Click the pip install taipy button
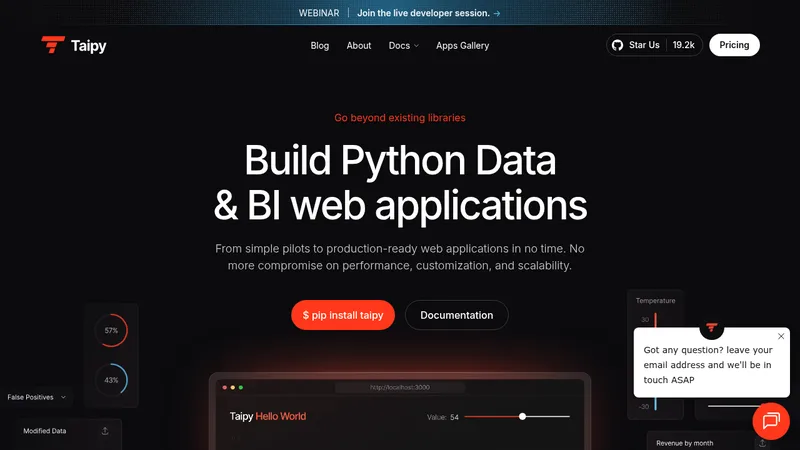The width and height of the screenshot is (800, 450). [x=343, y=315]
